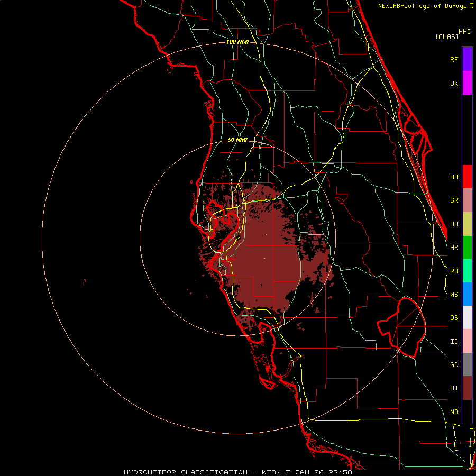Viewport: 476px width, 476px height.
Task: Click the WS legend label
Action: 454,295
